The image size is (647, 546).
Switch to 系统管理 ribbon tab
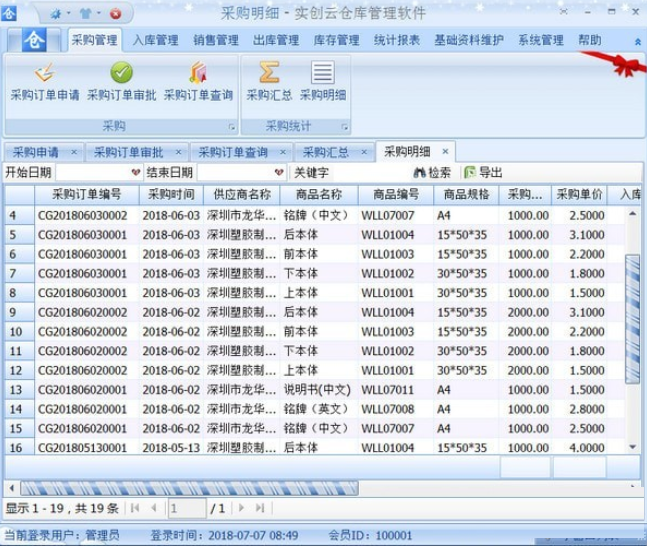(x=541, y=40)
